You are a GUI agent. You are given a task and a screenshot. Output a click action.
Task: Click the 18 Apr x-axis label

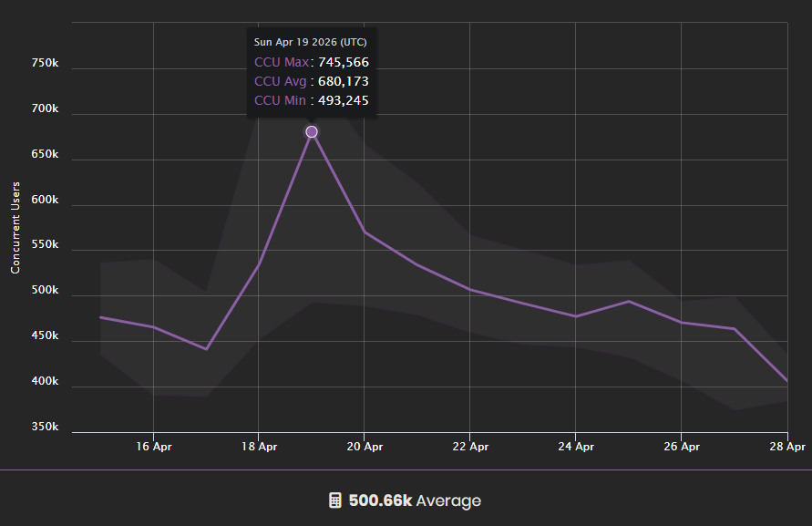259,447
